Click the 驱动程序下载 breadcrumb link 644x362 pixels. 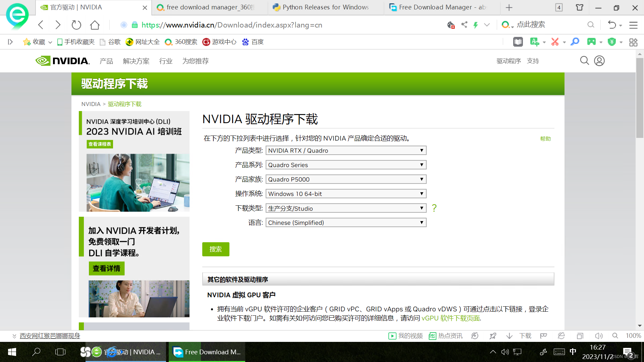point(124,104)
